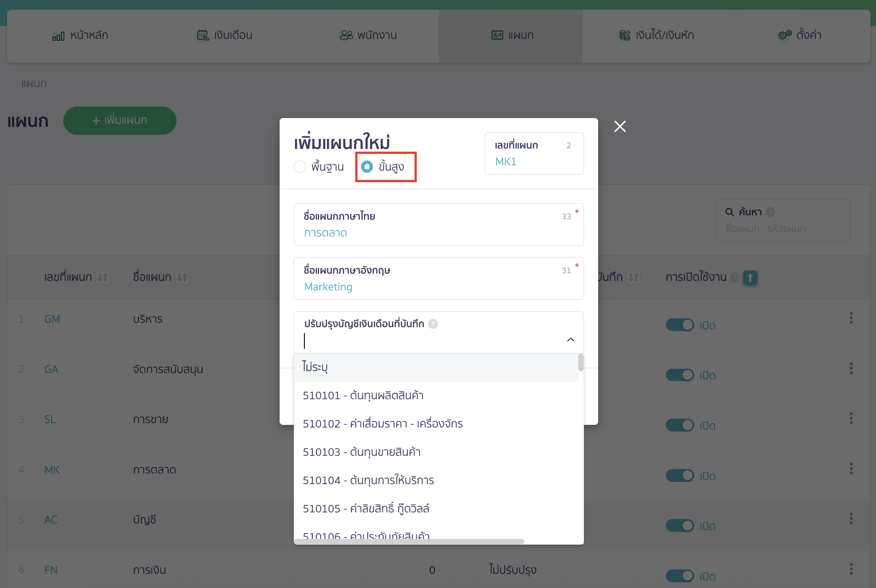Open three-dot menu for AC row

tap(851, 519)
